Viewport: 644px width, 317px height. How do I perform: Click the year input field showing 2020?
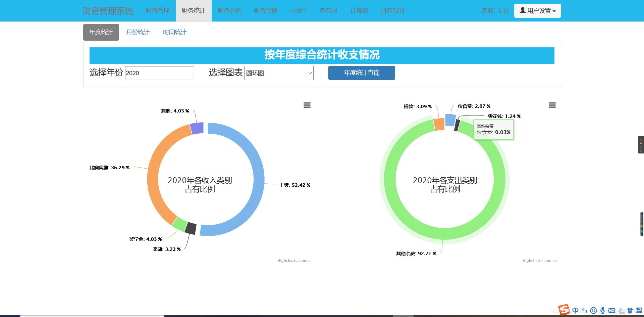coord(159,73)
